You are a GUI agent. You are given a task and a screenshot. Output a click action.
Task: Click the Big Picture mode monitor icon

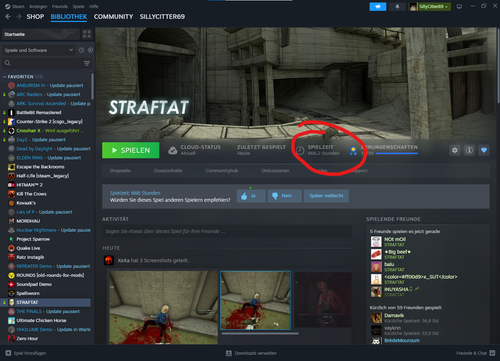click(459, 7)
